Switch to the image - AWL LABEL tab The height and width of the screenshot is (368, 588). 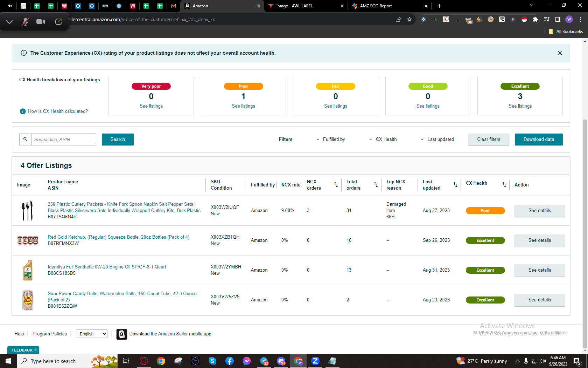coord(306,6)
